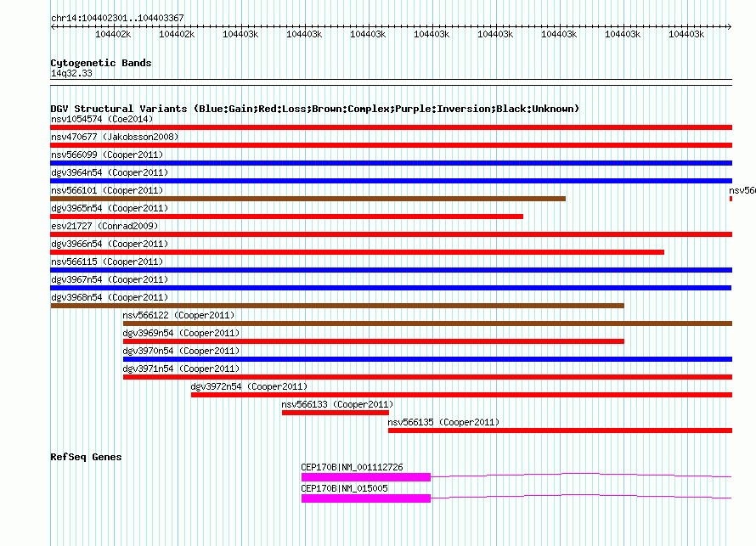Click the nsv566122 brown complex bar
Image resolution: width=756 pixels, height=546 pixels.
click(x=427, y=324)
